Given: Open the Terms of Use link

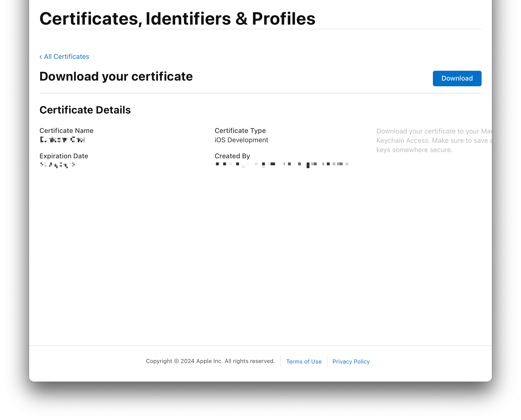Looking at the screenshot, I should (x=304, y=361).
